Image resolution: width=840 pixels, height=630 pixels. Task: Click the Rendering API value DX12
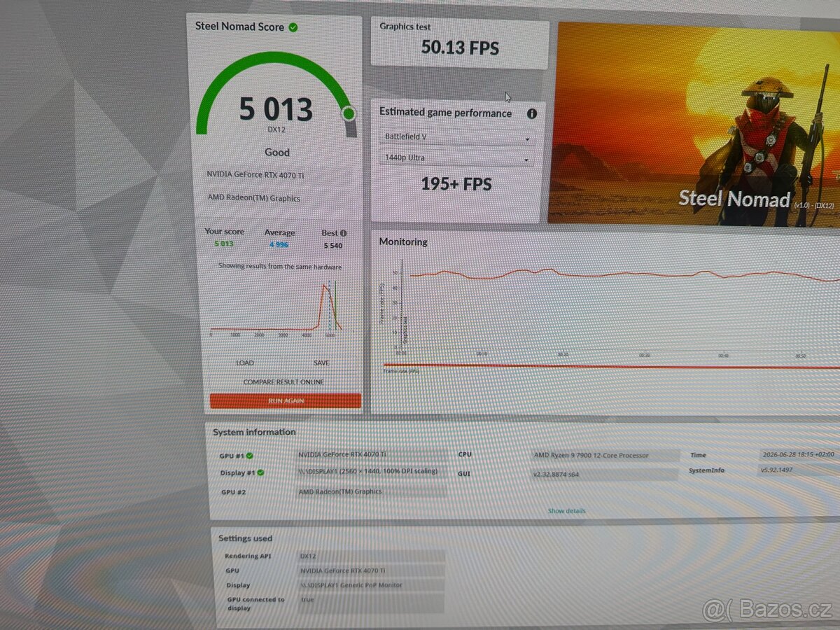tap(371, 556)
